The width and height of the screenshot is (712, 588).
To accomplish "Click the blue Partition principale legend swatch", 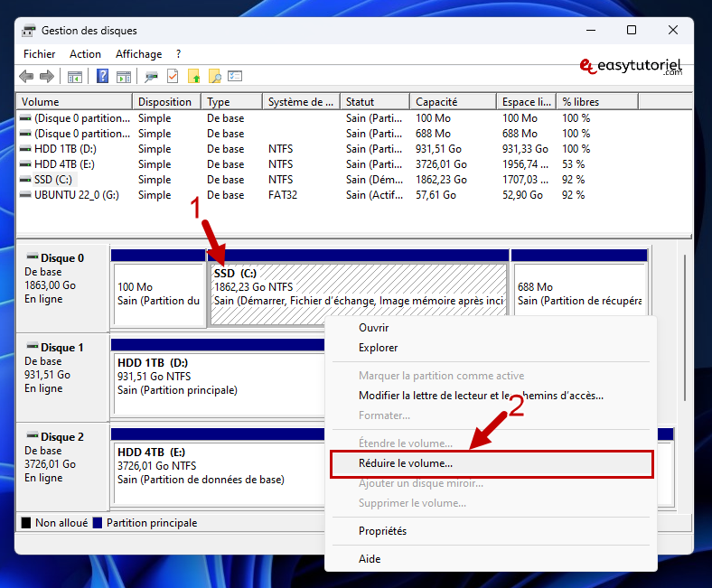I will coord(98,523).
